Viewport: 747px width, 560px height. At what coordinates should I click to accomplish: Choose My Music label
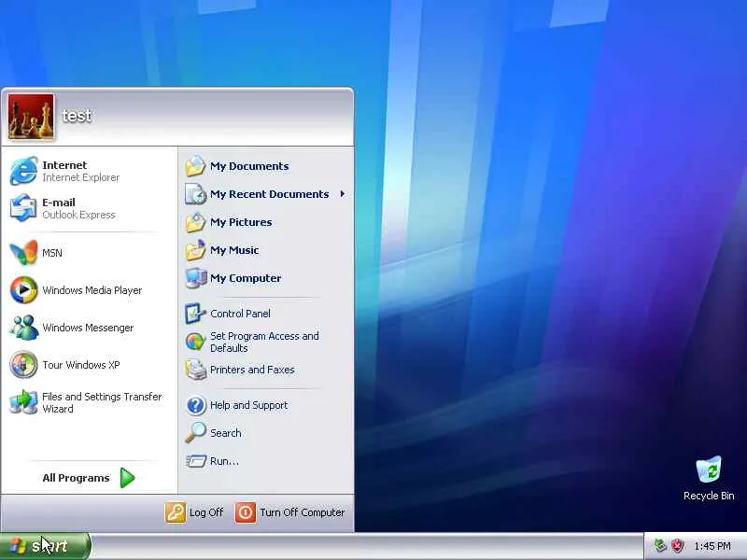tap(234, 250)
